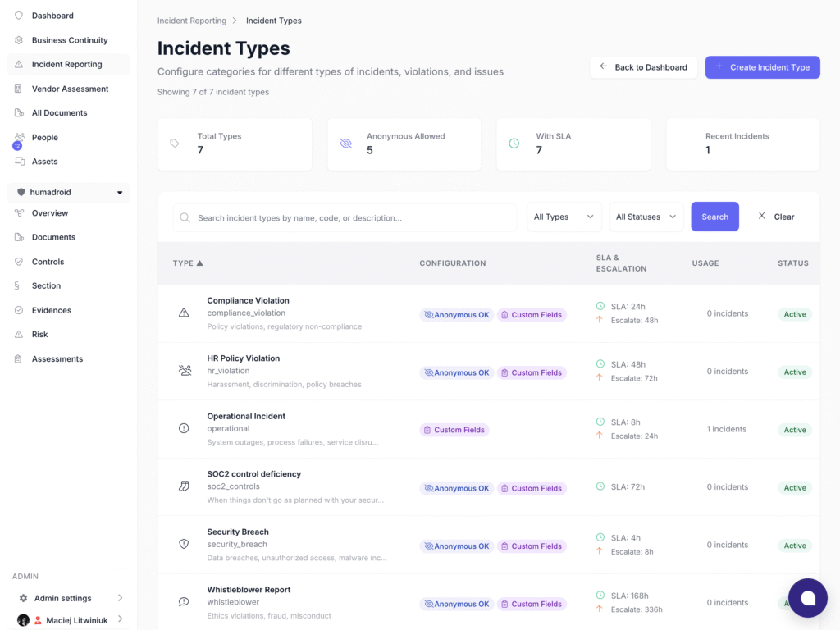Click the Create Incident Type button

[762, 67]
